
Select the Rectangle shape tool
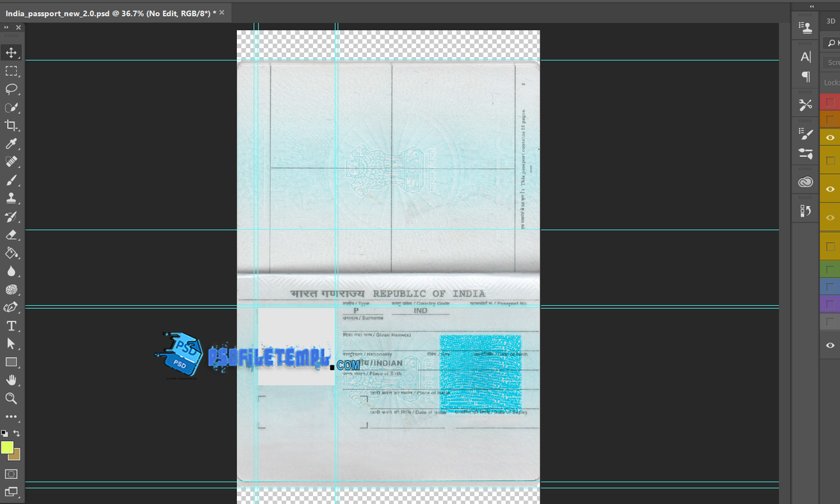tap(11, 362)
